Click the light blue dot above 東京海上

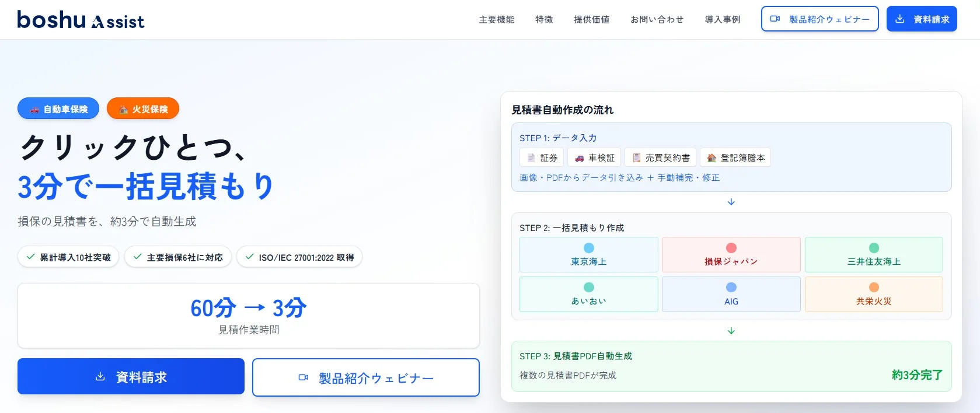coord(589,248)
